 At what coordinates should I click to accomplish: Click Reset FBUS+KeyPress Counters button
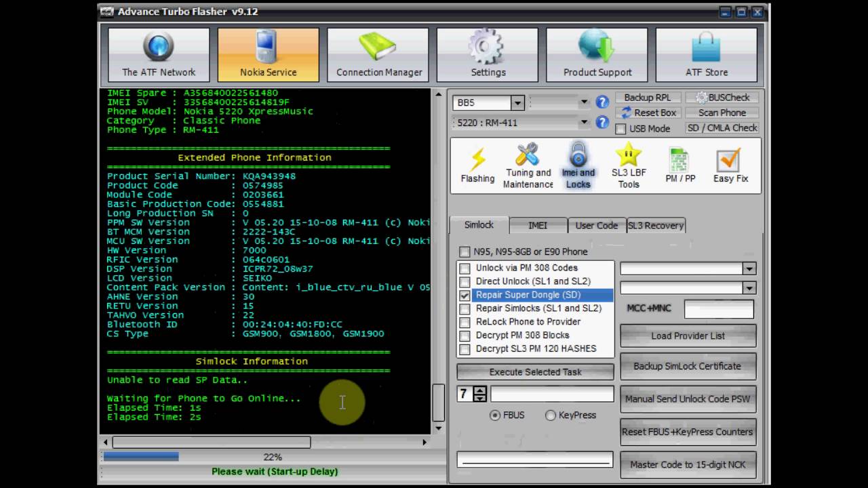[688, 432]
